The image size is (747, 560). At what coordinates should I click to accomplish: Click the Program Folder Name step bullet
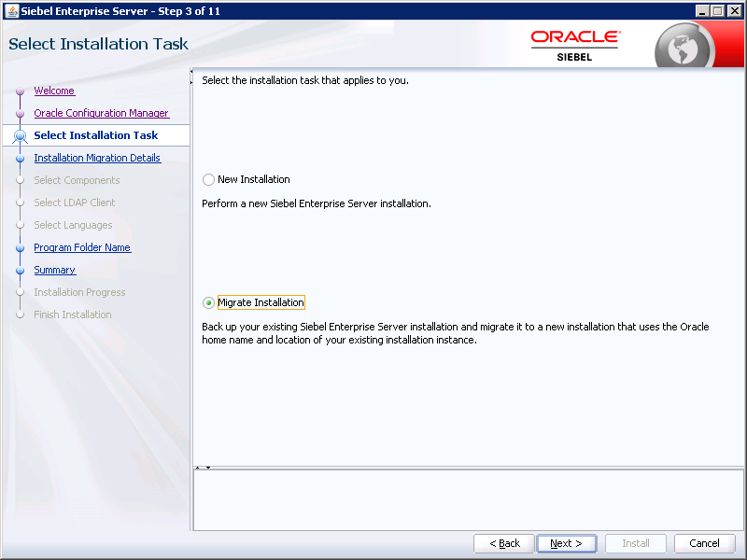(21, 248)
